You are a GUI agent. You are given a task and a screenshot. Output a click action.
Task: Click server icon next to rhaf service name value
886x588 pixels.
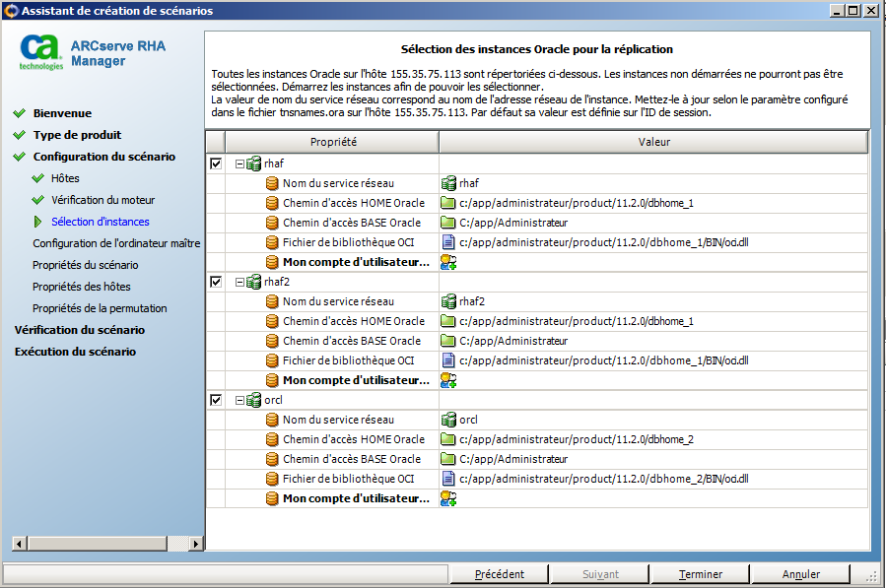448,183
